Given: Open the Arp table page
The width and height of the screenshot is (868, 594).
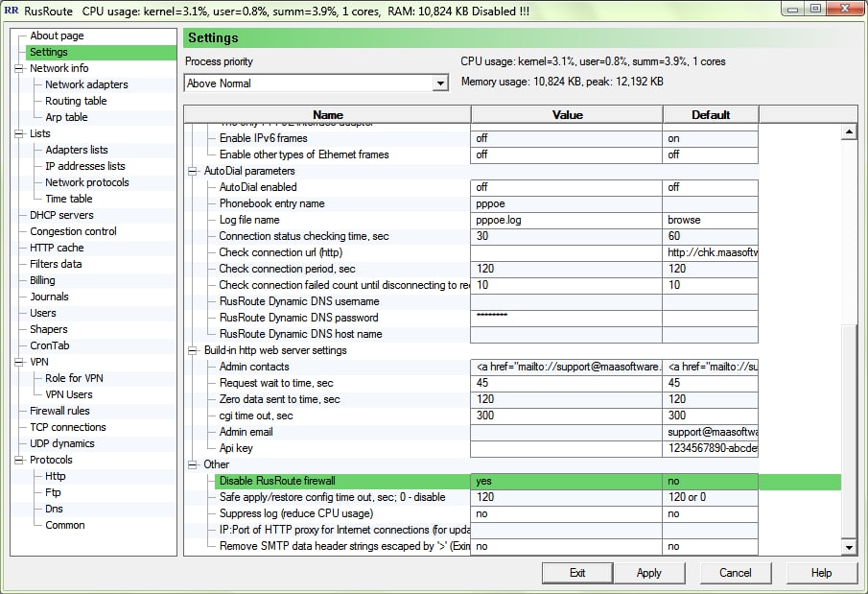Looking at the screenshot, I should point(66,117).
